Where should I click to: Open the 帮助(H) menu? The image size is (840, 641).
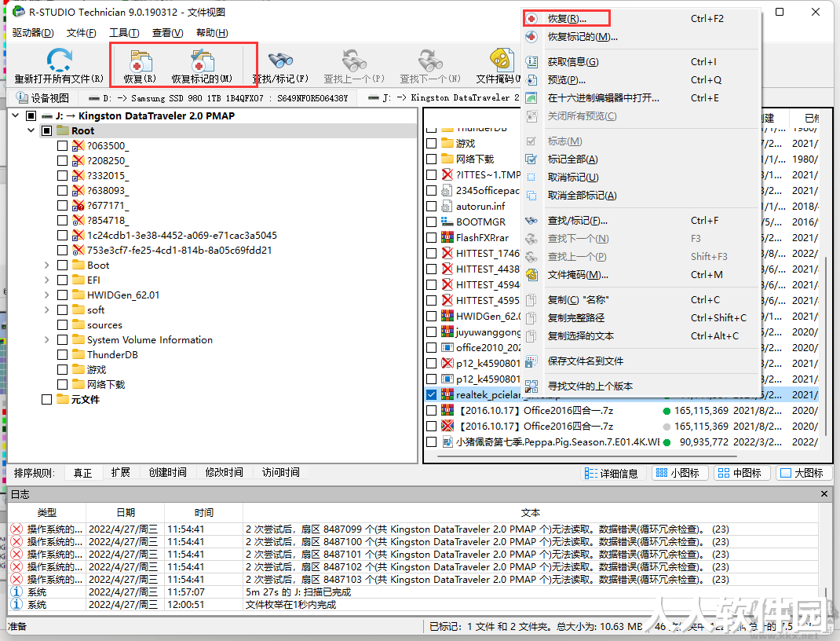tap(212, 33)
